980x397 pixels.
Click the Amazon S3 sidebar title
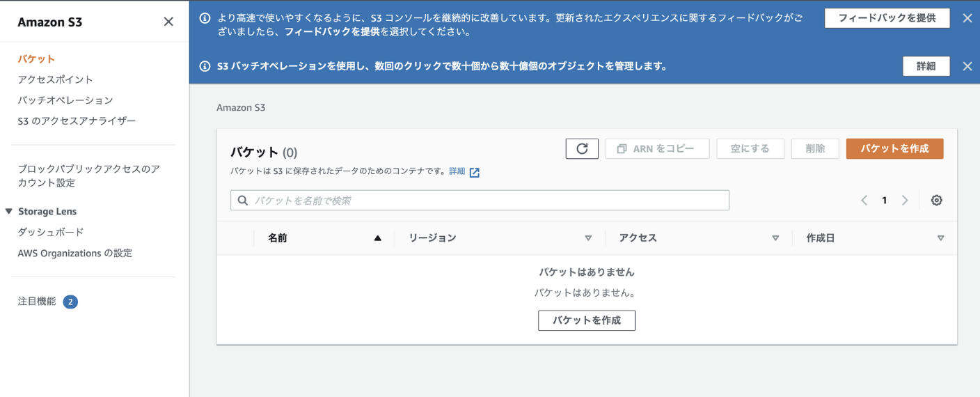point(49,22)
